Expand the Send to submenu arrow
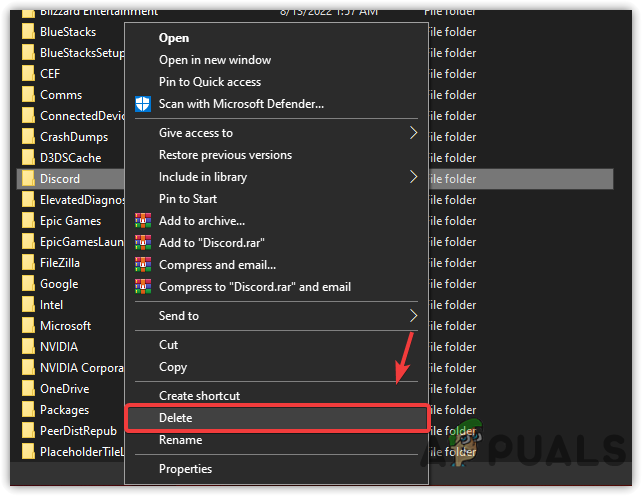 pyautogui.click(x=414, y=316)
